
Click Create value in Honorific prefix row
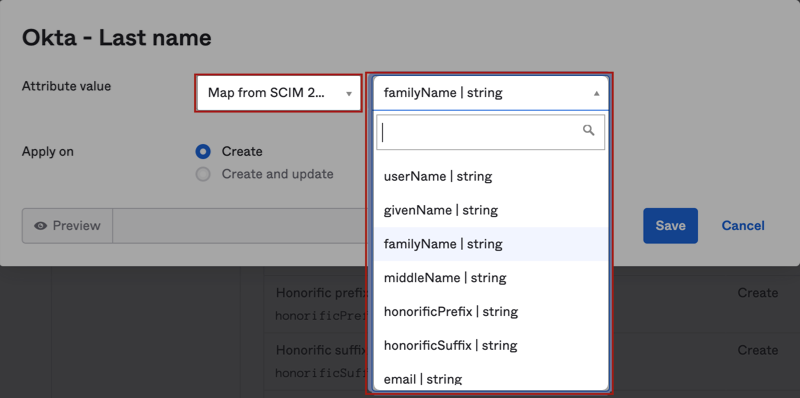point(758,293)
